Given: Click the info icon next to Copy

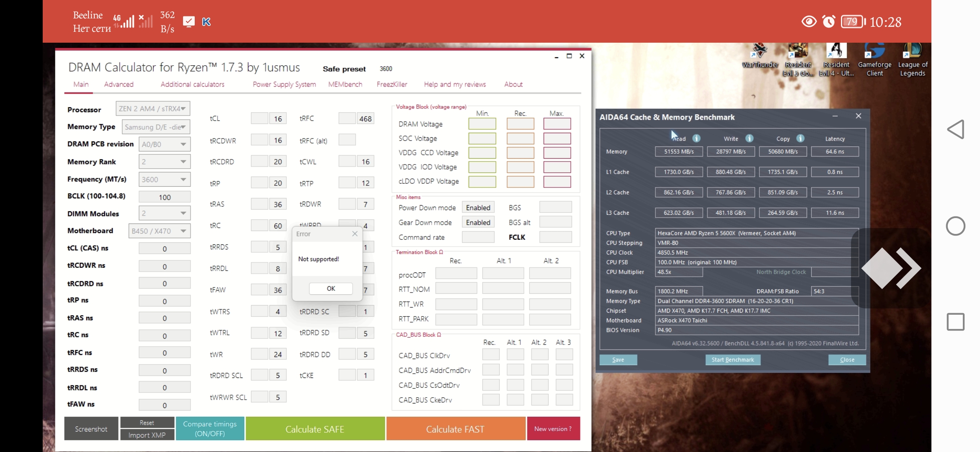Looking at the screenshot, I should point(800,139).
